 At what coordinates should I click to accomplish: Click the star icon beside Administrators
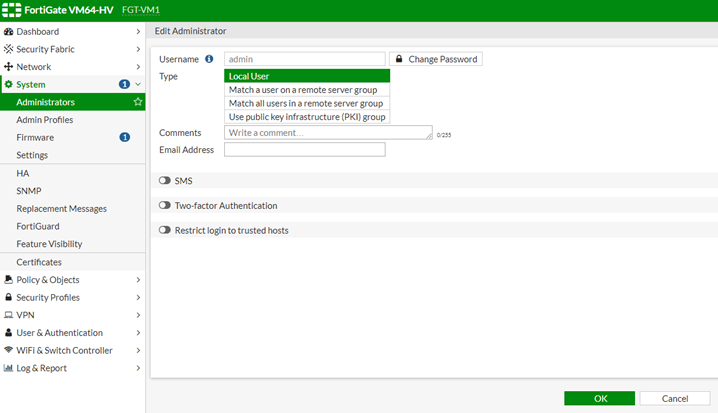(x=138, y=102)
